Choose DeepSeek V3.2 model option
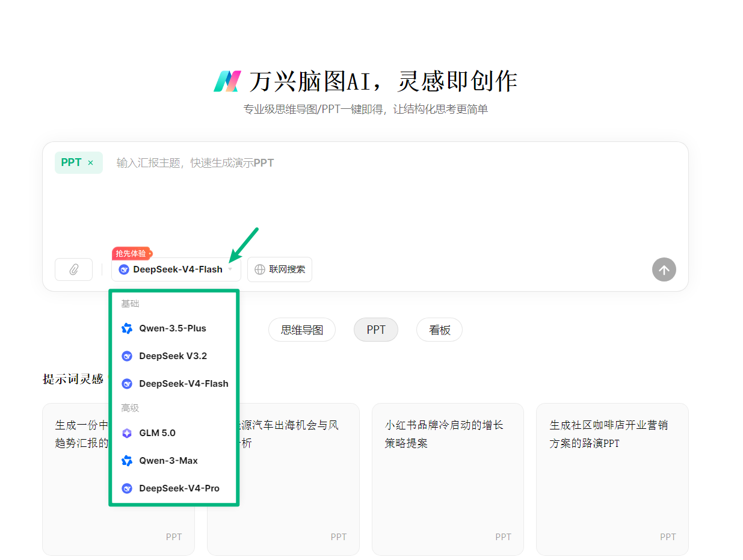The image size is (743, 560). [174, 356]
